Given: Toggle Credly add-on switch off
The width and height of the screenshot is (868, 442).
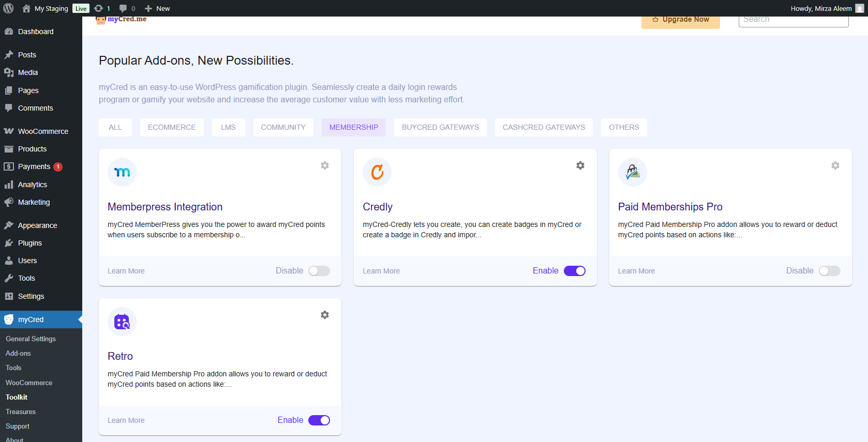Looking at the screenshot, I should 575,271.
